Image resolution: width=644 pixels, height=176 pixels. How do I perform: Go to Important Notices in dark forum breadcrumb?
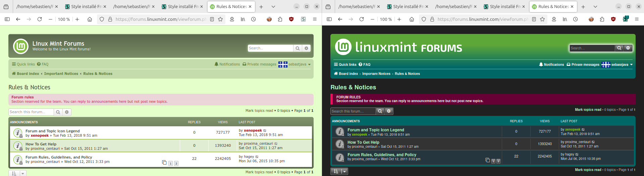click(376, 74)
